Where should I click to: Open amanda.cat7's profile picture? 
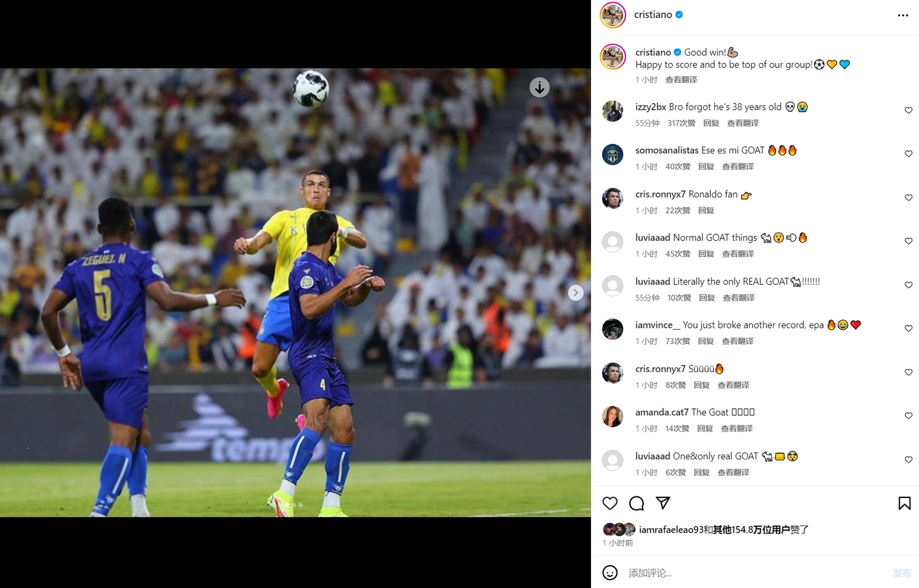click(x=613, y=416)
